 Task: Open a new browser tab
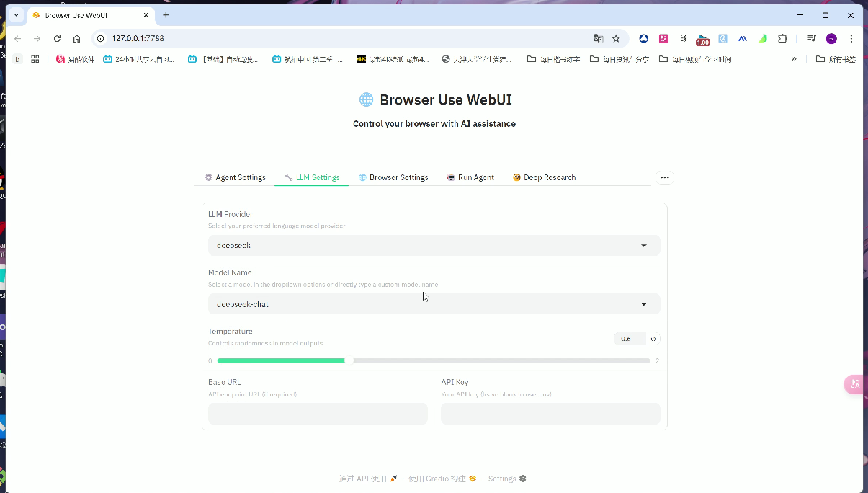tap(166, 15)
